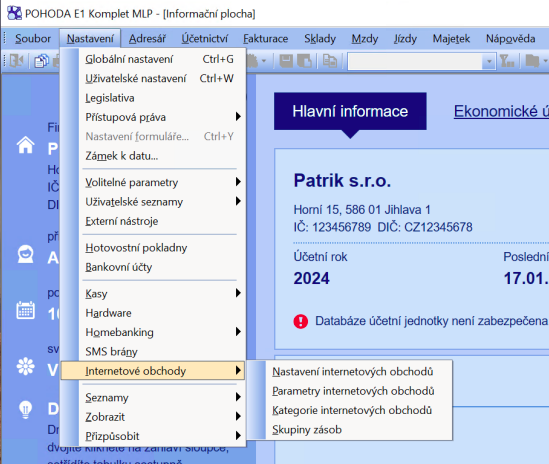Image resolution: width=549 pixels, height=464 pixels.
Task: Click the user avatar sidebar icon
Action: (26, 254)
